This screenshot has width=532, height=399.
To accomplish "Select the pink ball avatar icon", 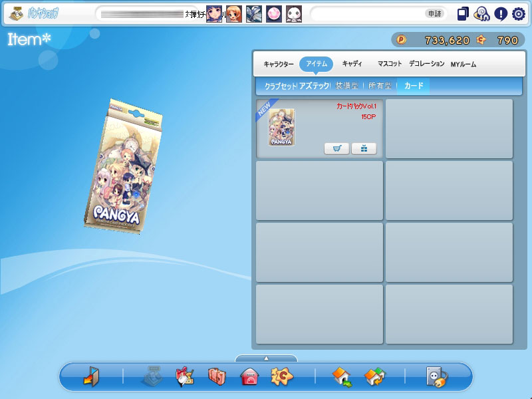I will pos(274,14).
